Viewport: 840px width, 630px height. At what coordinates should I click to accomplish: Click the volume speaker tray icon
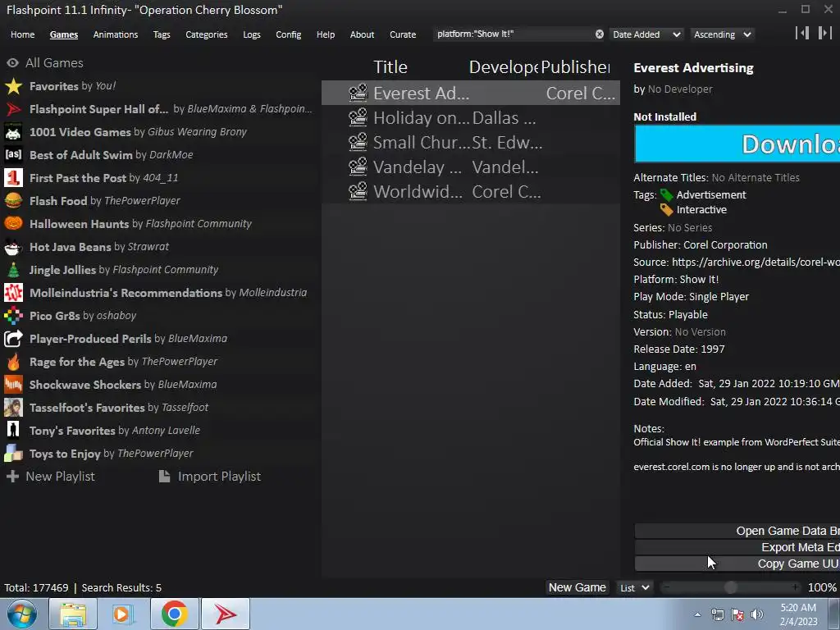757,614
